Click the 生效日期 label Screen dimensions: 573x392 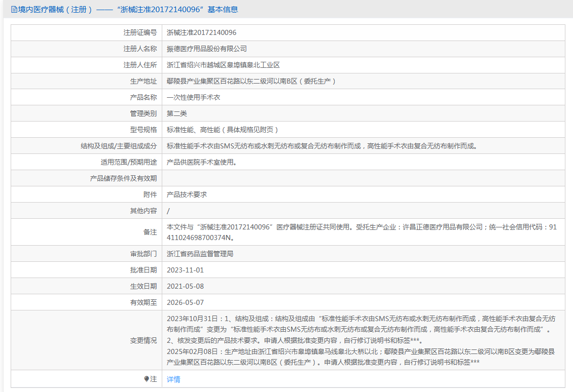pos(143,286)
